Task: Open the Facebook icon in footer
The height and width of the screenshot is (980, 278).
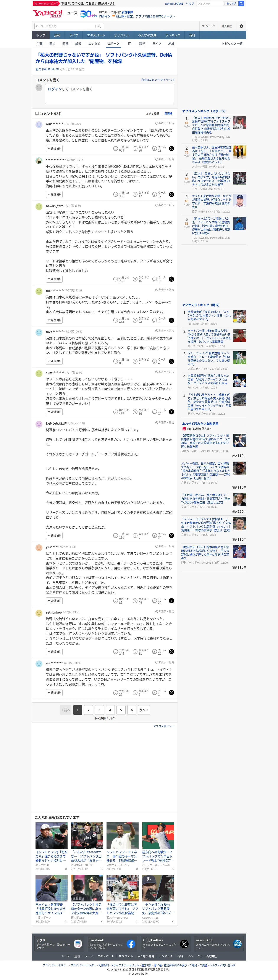Action: click(x=131, y=944)
